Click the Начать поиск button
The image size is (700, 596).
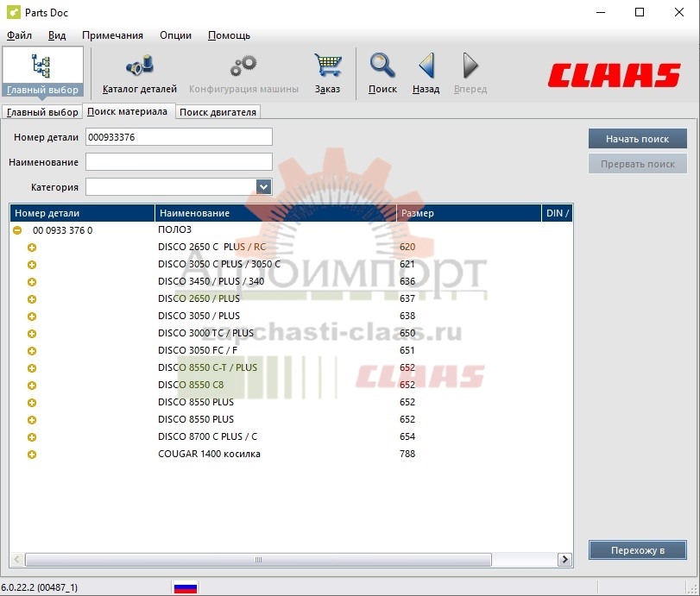pyautogui.click(x=638, y=139)
